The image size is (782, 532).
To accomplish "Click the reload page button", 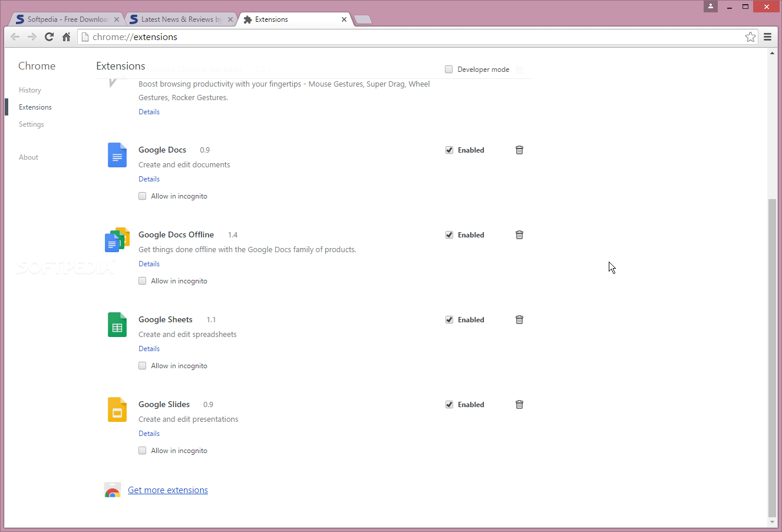I will (x=49, y=37).
